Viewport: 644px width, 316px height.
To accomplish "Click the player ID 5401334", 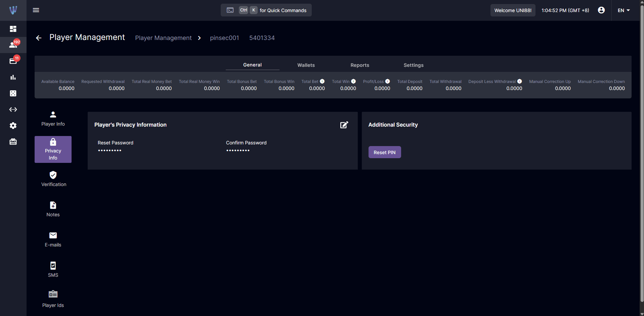I will pos(262,38).
